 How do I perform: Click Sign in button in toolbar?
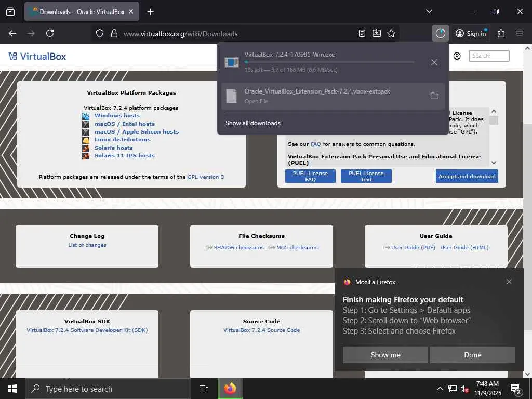(471, 33)
